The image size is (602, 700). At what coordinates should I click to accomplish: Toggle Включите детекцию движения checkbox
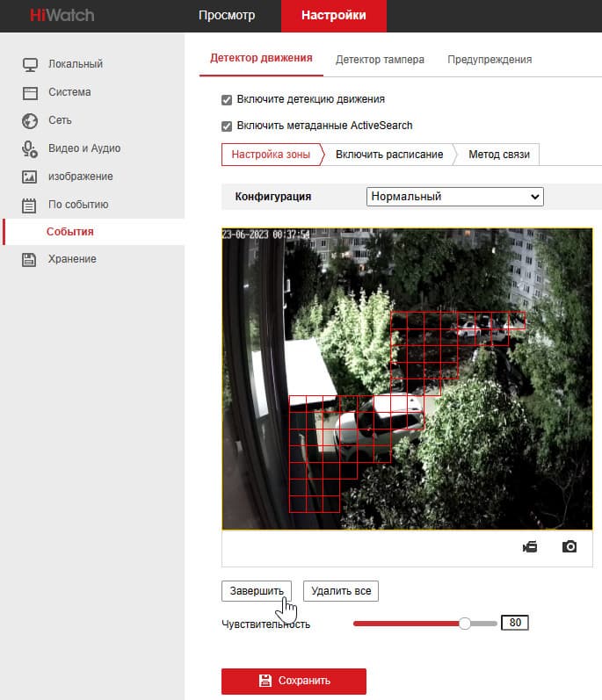click(227, 100)
